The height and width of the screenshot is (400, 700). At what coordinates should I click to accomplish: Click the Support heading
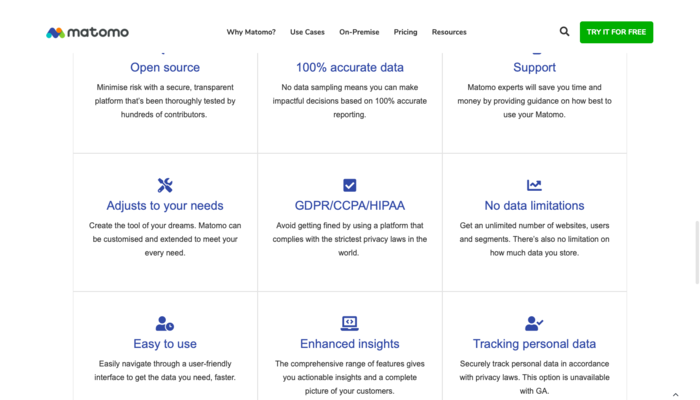(x=534, y=67)
